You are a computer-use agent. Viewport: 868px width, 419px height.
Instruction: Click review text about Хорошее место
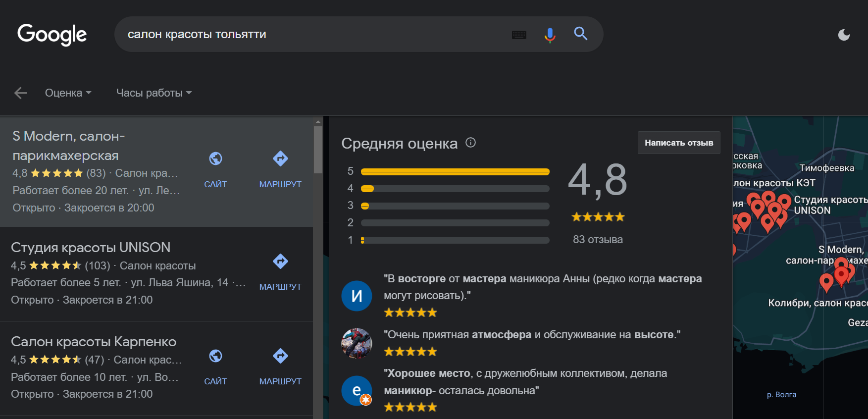[525, 382]
